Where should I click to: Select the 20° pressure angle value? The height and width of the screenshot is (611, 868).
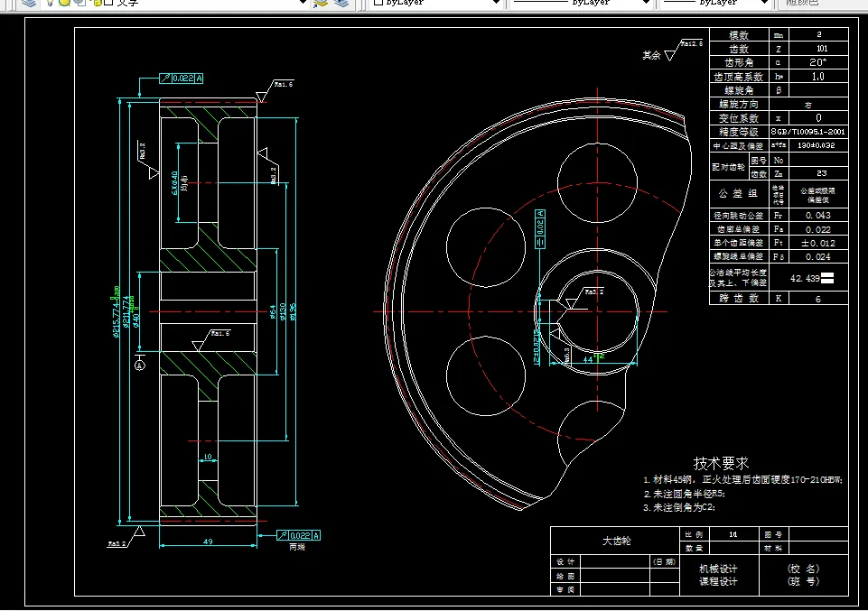(x=817, y=62)
